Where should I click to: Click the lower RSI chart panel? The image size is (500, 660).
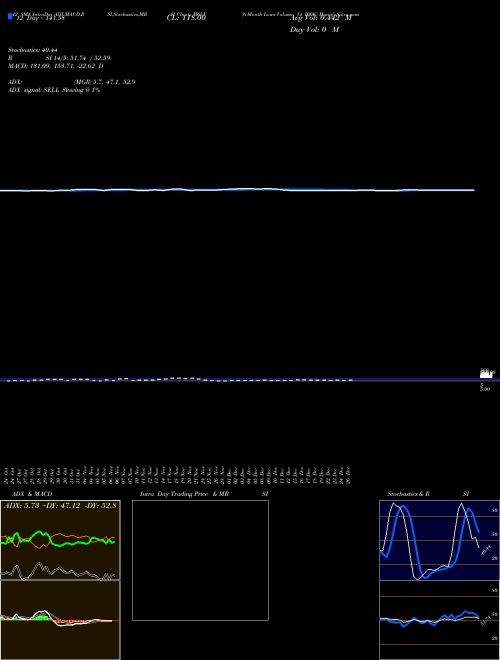click(439, 620)
